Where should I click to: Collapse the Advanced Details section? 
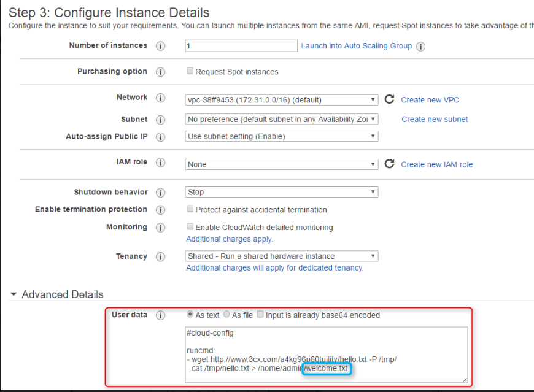click(14, 294)
